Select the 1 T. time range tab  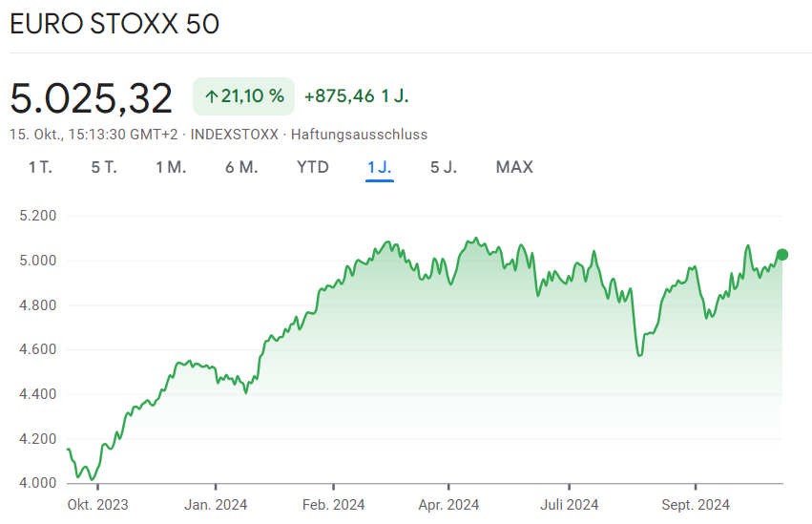point(40,167)
